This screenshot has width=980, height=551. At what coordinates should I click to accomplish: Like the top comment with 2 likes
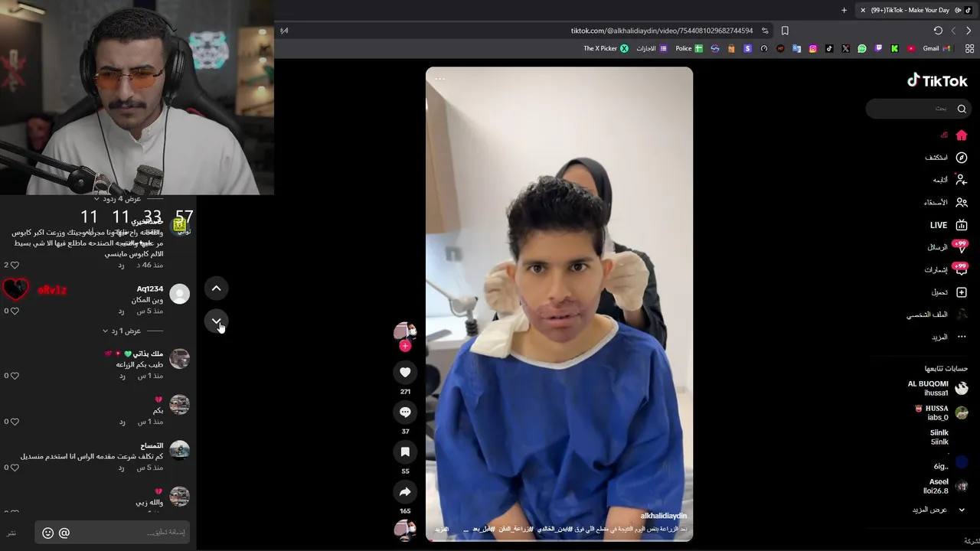pyautogui.click(x=15, y=266)
